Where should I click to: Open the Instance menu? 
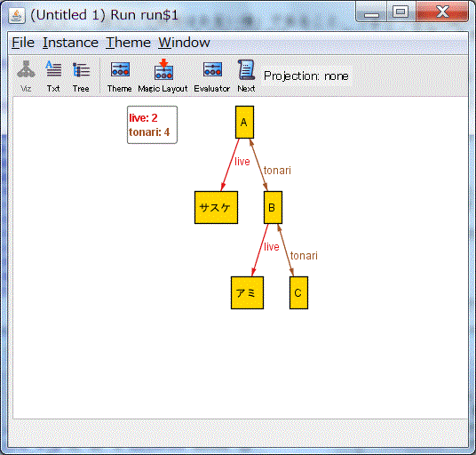coord(70,43)
